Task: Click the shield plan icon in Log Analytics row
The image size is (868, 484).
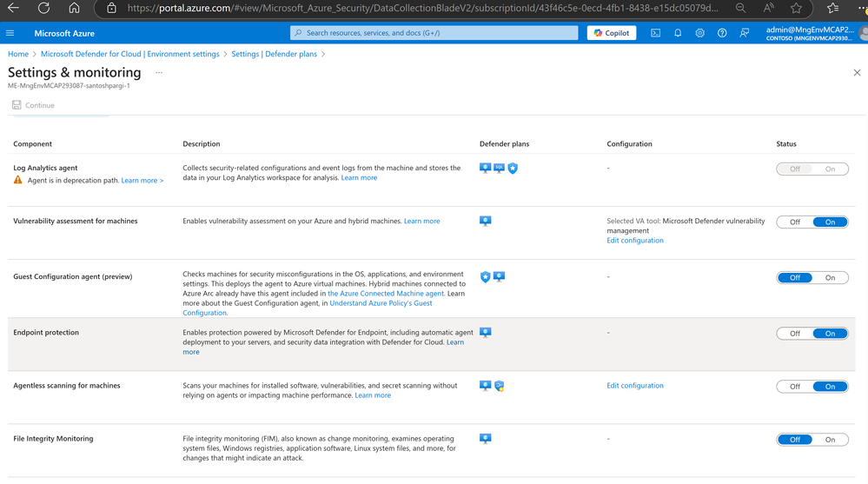Action: [513, 169]
